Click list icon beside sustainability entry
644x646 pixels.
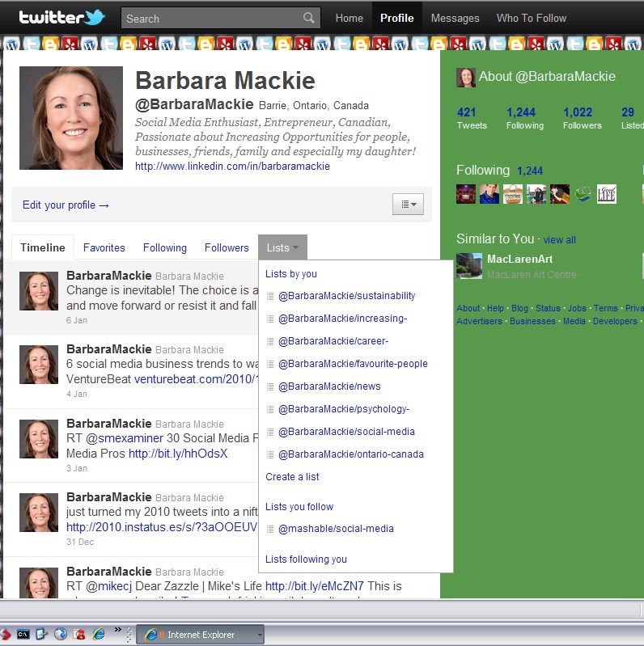pyautogui.click(x=270, y=296)
